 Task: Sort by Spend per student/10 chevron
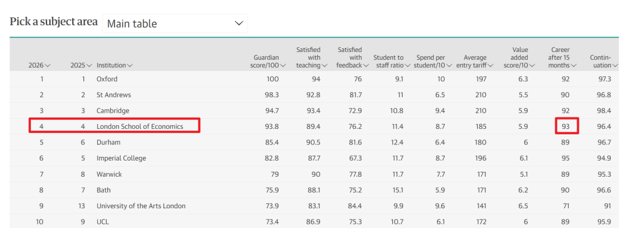[450, 65]
